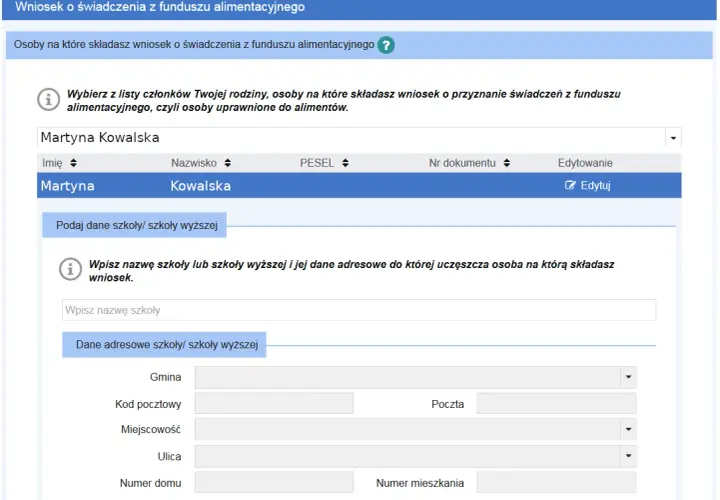Sort table by Nazwisko column arrows
The width and height of the screenshot is (720, 500).
click(x=228, y=163)
